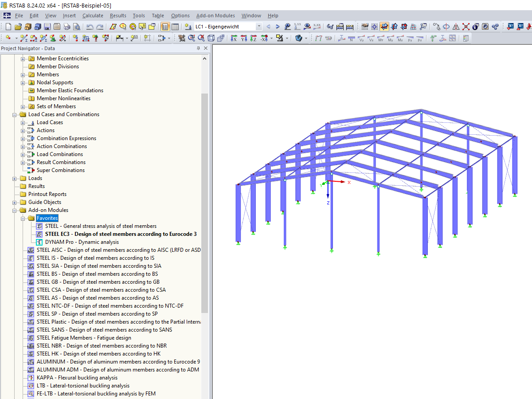The height and width of the screenshot is (399, 532).
Task: Go to the next load case arrow
Action: click(278, 27)
